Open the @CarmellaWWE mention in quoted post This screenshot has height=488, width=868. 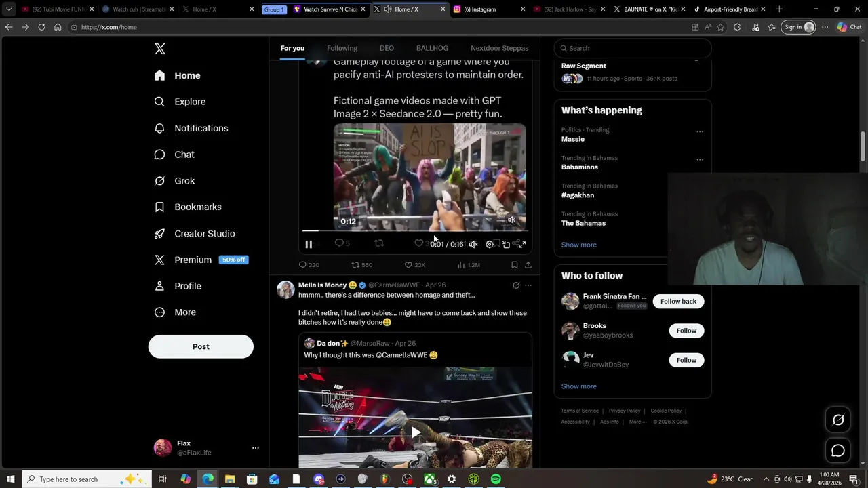(x=401, y=355)
